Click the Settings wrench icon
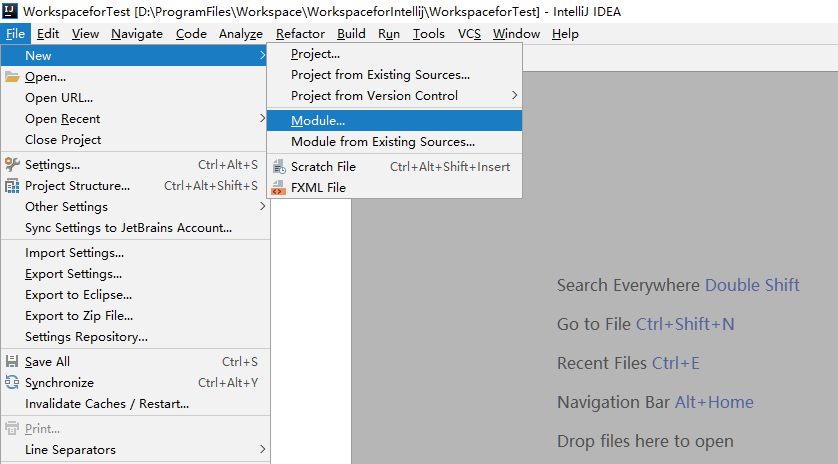 [12, 165]
